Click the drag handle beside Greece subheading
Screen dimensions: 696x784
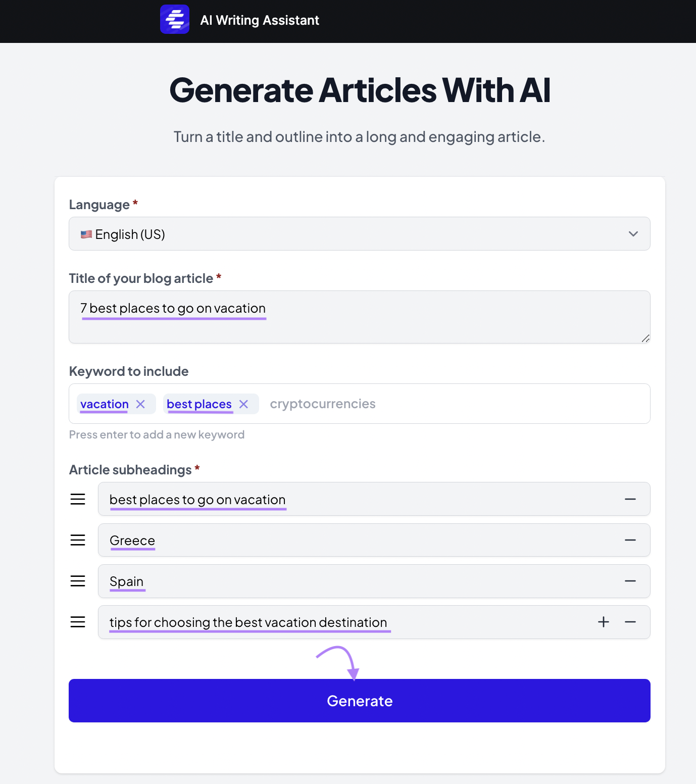78,540
